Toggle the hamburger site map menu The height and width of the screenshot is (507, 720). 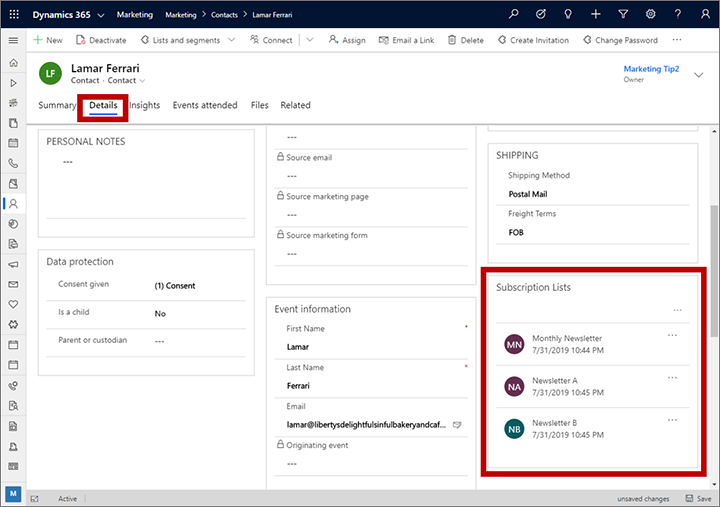13,40
